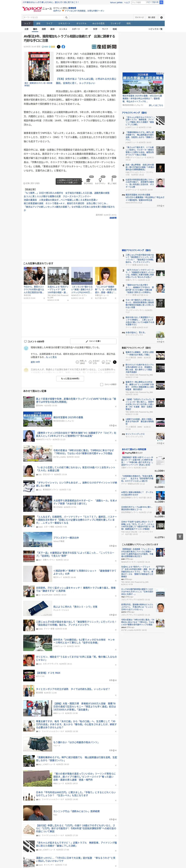Open the ランキング navigation tab

pyautogui.click(x=115, y=24)
